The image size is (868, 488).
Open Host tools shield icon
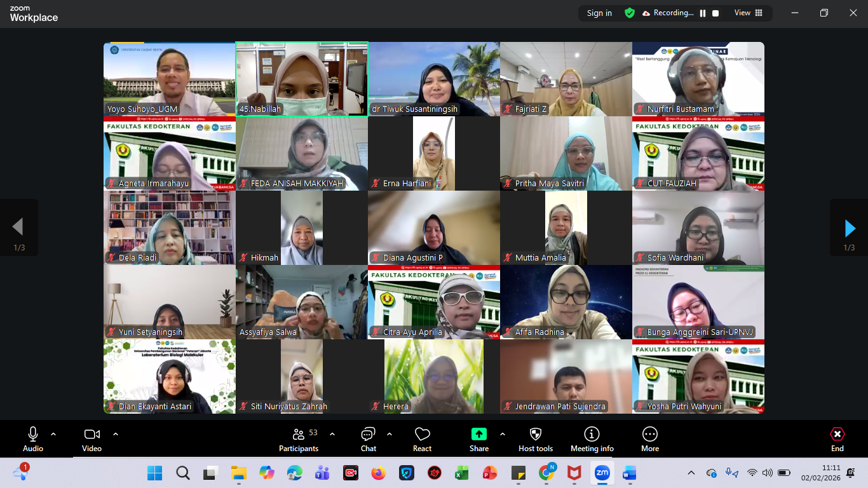536,439
